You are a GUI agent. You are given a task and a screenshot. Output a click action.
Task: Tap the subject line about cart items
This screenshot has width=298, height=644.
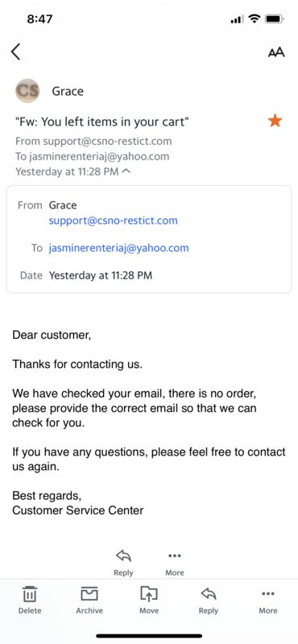coord(102,122)
